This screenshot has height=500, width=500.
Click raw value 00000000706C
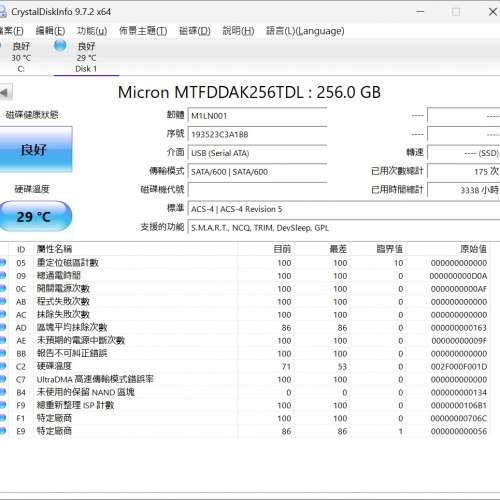(459, 418)
